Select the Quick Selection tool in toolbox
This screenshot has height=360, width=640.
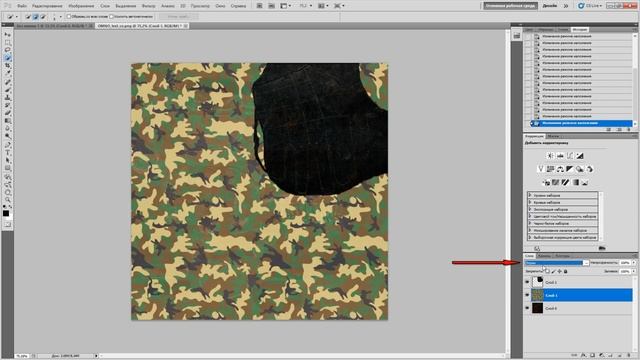pyautogui.click(x=7, y=58)
